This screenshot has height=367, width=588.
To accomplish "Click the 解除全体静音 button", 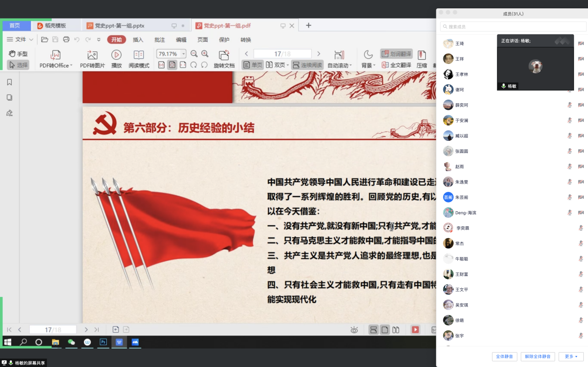I will pos(537,356).
